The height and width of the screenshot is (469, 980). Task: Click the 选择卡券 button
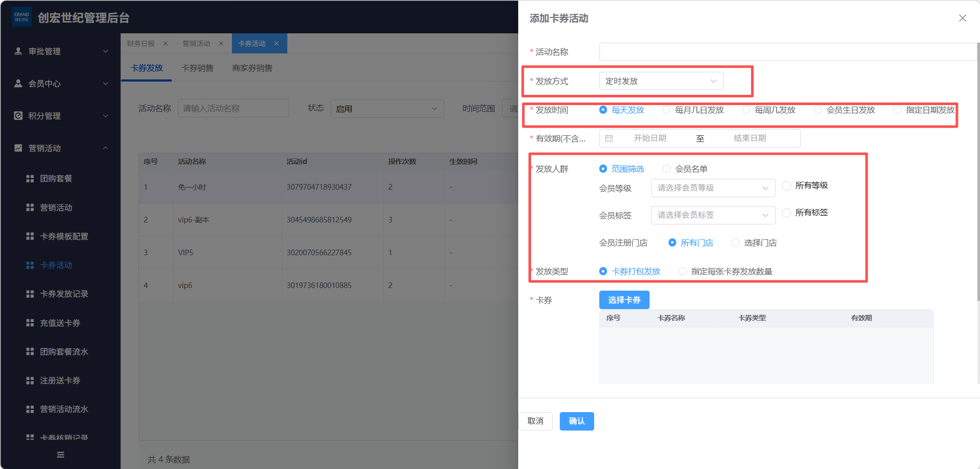(624, 300)
